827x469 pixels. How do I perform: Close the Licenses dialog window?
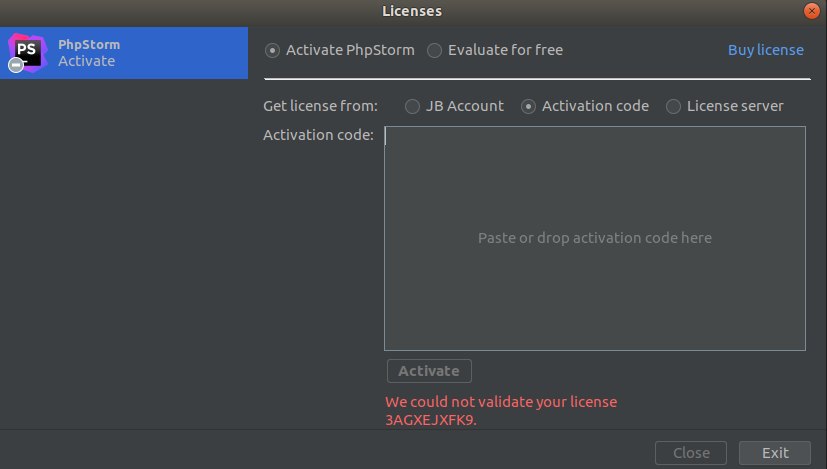click(812, 11)
